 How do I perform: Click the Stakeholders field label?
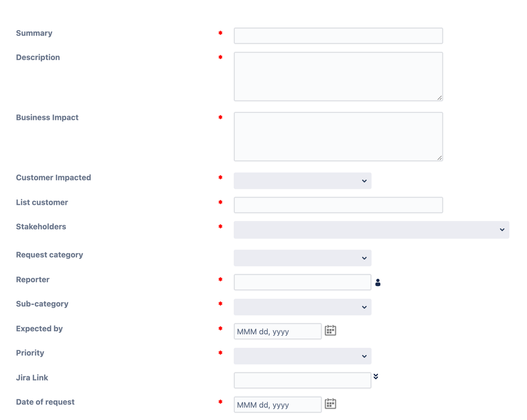(41, 226)
